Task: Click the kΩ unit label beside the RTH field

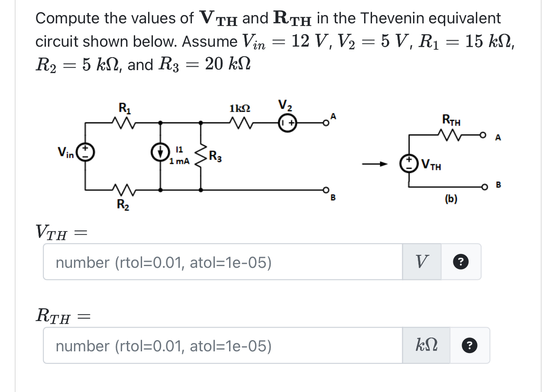Action: coord(426,345)
